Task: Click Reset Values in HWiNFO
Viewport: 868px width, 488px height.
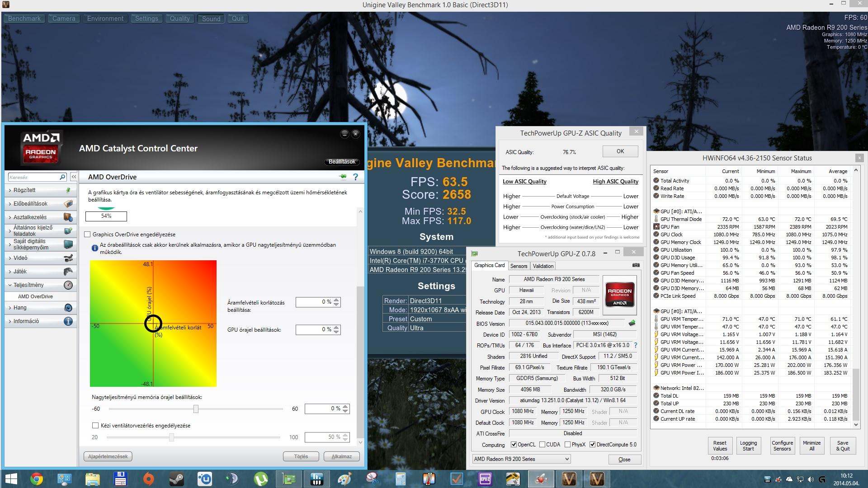Action: click(x=720, y=446)
